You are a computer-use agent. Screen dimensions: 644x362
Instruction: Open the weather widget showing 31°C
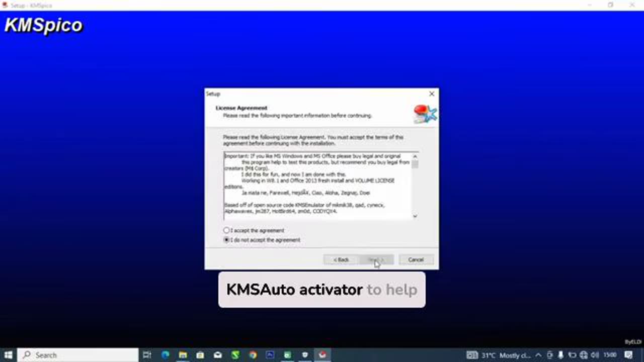coord(498,355)
